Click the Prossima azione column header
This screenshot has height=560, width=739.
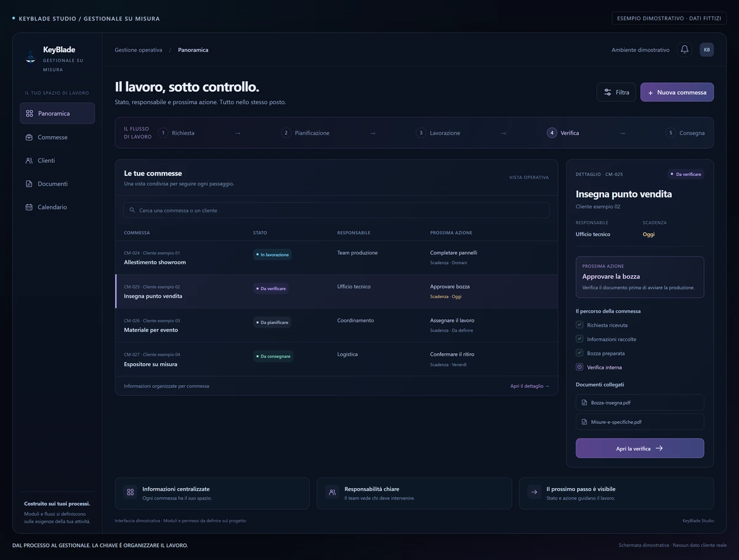point(451,233)
